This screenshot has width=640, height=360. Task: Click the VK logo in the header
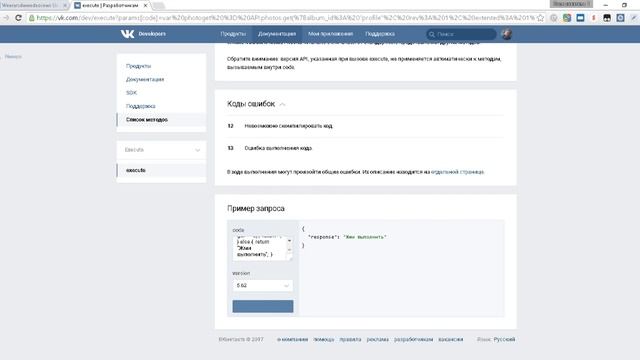tap(127, 34)
